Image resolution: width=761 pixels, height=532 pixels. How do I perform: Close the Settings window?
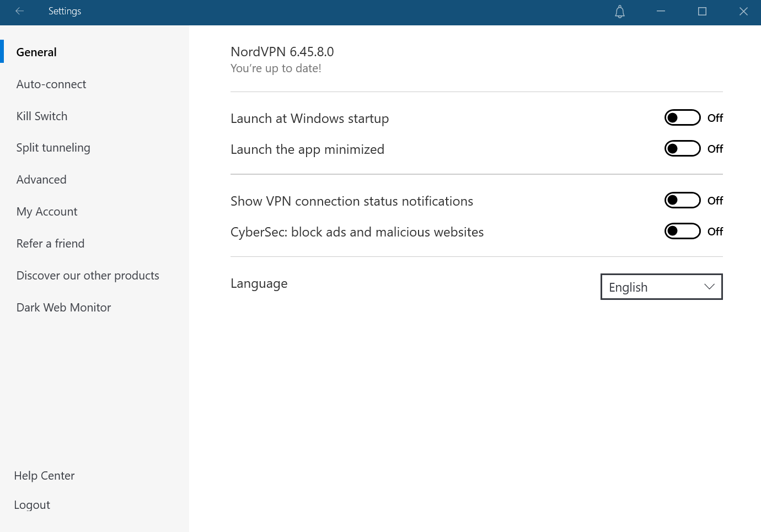point(743,12)
